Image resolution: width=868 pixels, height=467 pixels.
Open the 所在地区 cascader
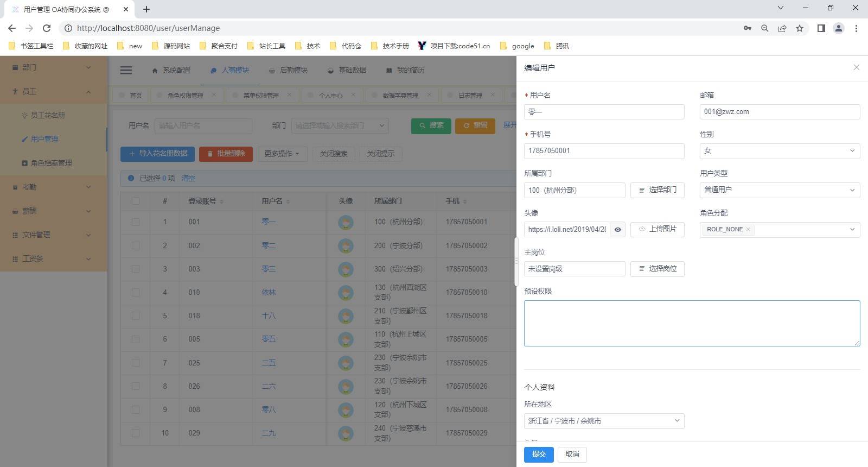pos(604,421)
